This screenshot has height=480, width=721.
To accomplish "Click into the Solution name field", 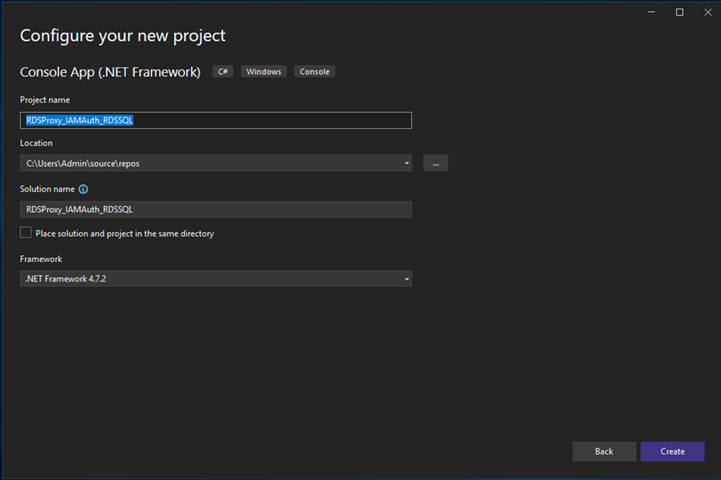I will pyautogui.click(x=216, y=210).
